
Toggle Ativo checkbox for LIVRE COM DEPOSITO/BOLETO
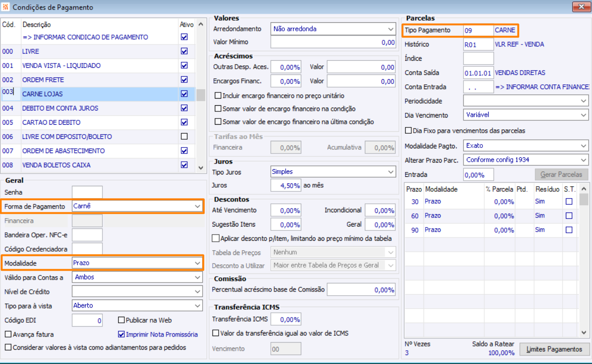pos(184,136)
